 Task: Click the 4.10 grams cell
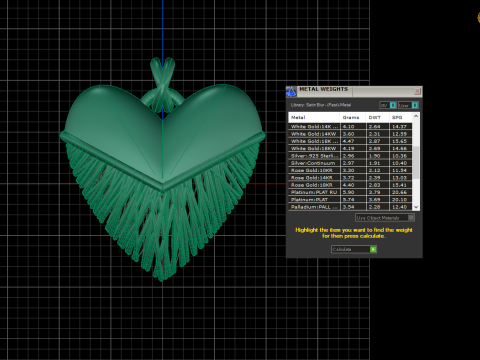pyautogui.click(x=353, y=126)
